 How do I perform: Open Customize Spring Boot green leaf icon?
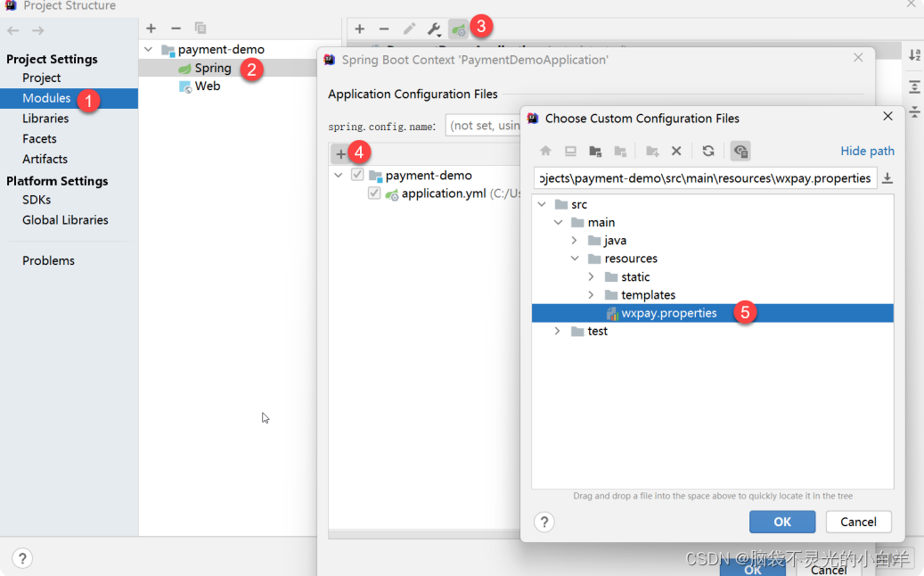point(458,29)
